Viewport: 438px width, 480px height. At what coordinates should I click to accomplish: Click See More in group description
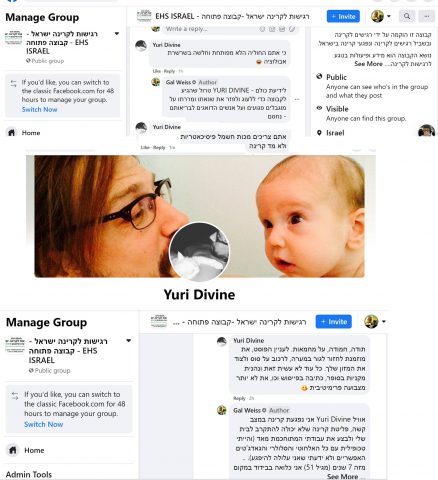pyautogui.click(x=368, y=64)
